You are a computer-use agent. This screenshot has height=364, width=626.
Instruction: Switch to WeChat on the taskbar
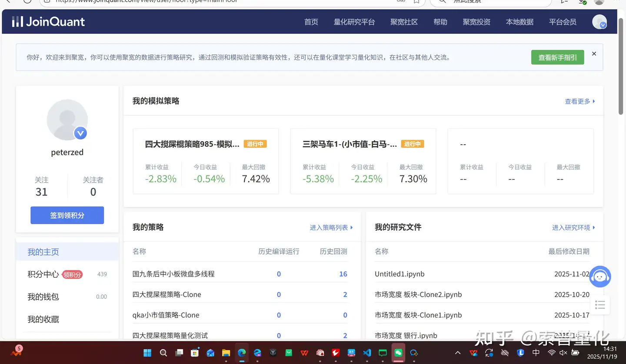pos(398,353)
